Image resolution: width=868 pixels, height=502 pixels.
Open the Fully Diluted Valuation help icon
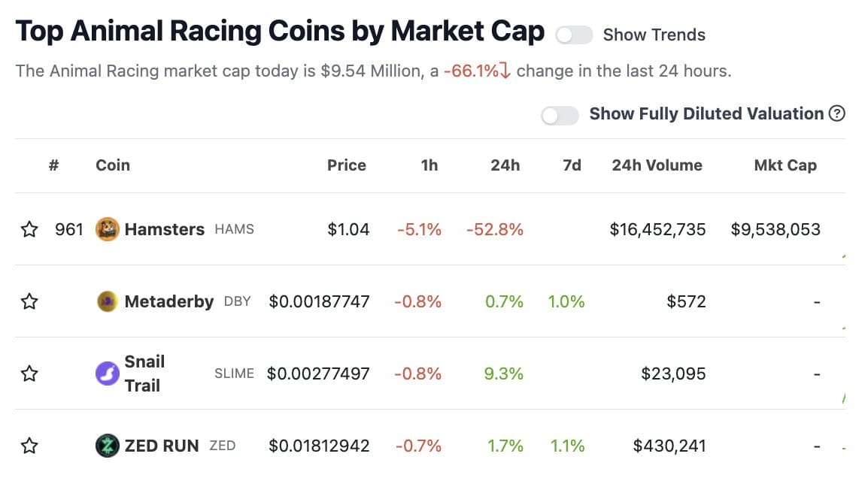pos(837,113)
